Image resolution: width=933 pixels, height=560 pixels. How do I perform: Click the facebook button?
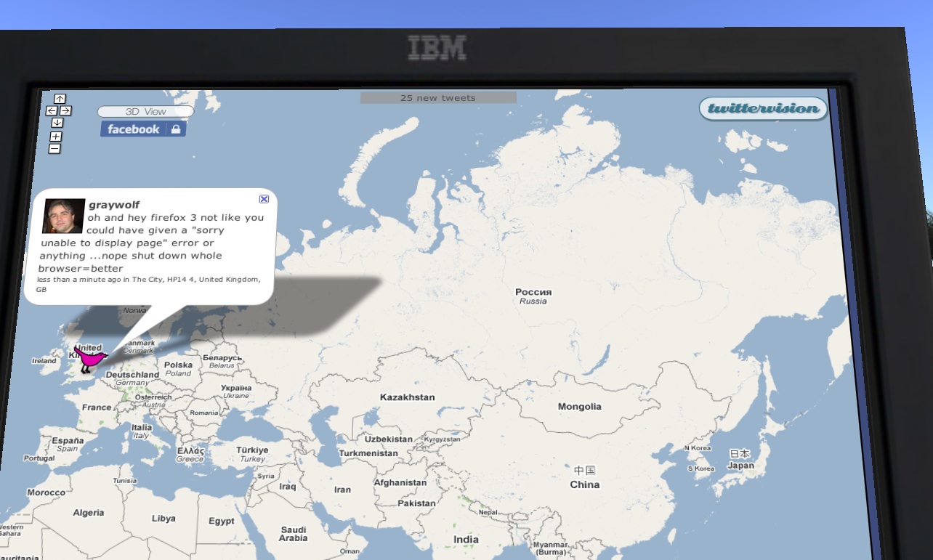(134, 129)
